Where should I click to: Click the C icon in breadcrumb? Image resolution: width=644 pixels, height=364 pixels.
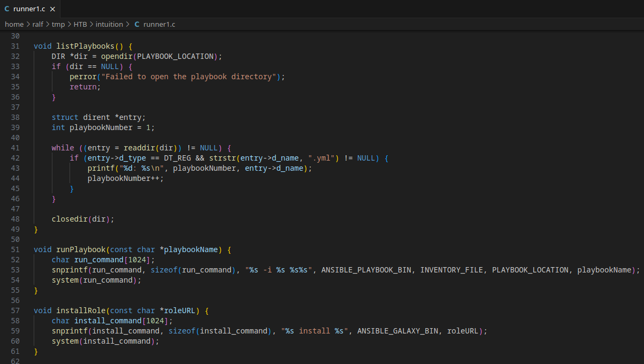137,24
